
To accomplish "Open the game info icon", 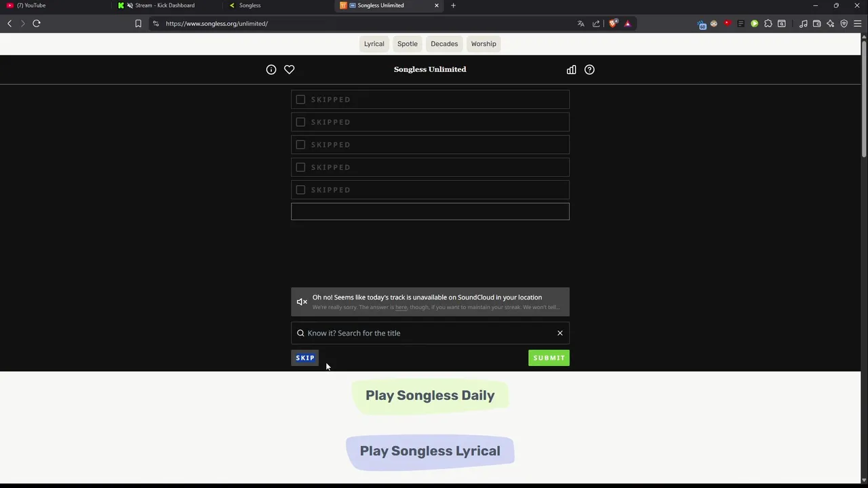I will 271,69.
